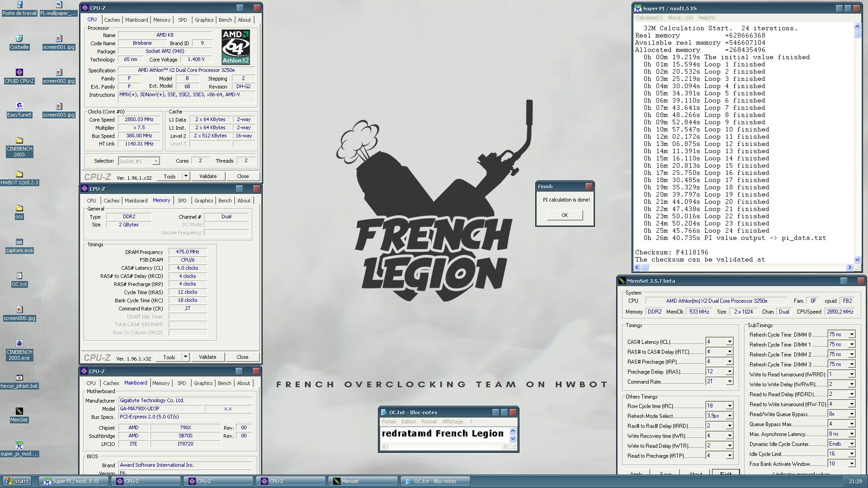Image resolution: width=868 pixels, height=488 pixels.
Task: Open About tab in Mainboard CPU-Z window
Action: (x=243, y=383)
